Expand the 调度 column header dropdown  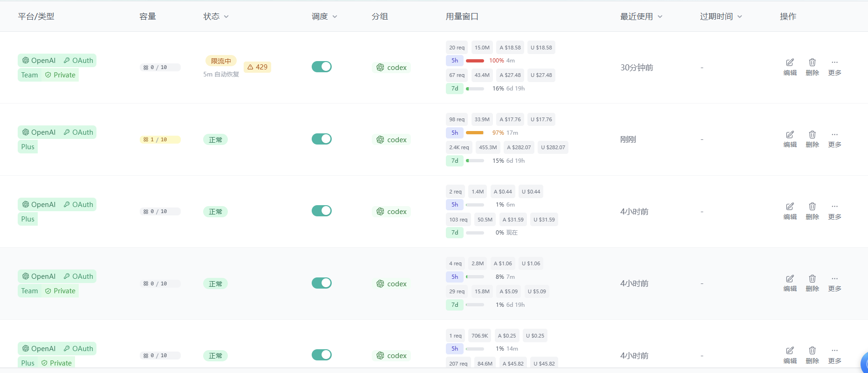tap(324, 16)
